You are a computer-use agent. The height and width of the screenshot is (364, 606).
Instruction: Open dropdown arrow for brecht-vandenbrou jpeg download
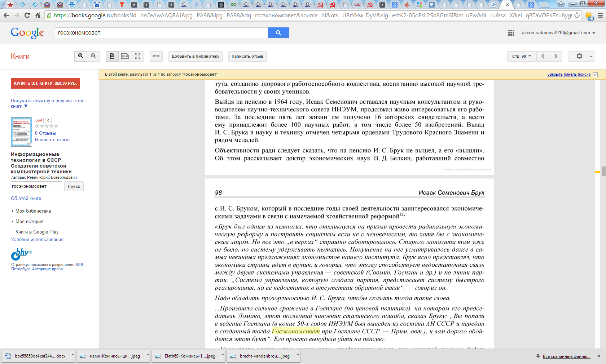(298, 356)
